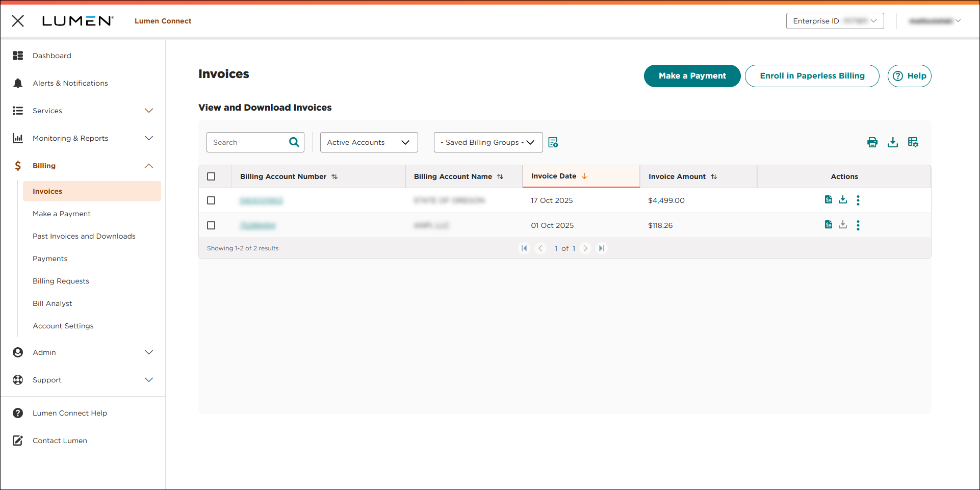Open Past Invoices and Downloads page
The height and width of the screenshot is (490, 980).
click(84, 236)
